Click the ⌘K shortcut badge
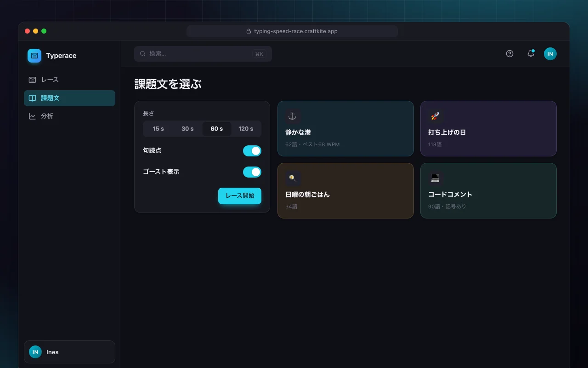This screenshot has height=368, width=588. [259, 54]
